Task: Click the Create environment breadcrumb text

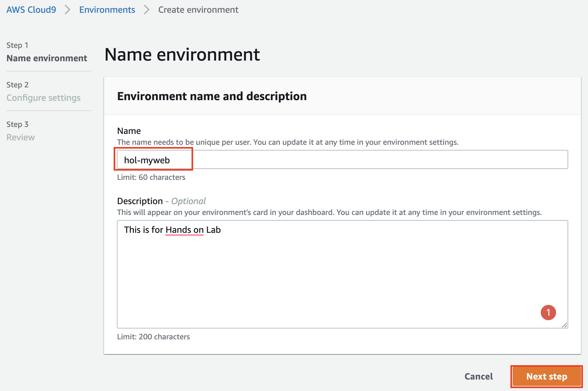Action: pyautogui.click(x=198, y=10)
